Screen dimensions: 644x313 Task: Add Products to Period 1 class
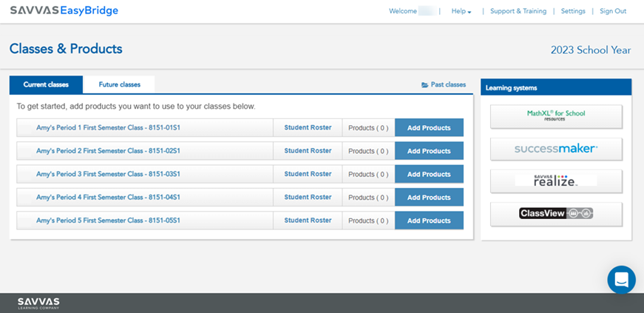[x=429, y=128]
